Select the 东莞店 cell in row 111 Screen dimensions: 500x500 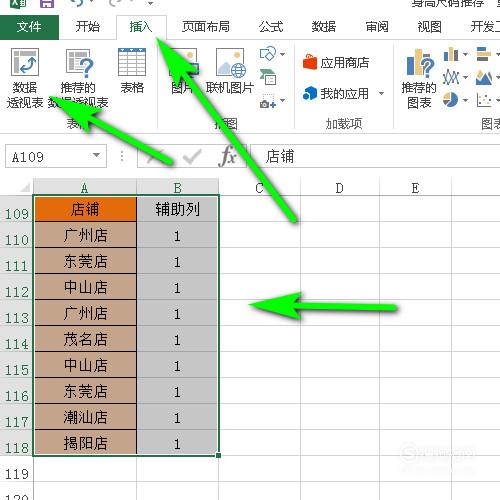pos(85,261)
